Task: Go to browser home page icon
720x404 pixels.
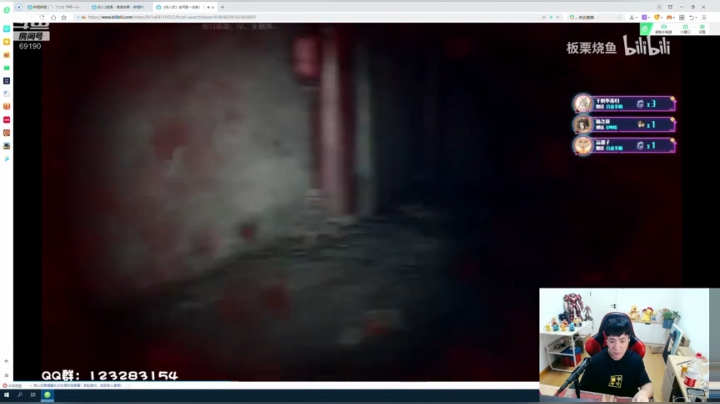Action: click(53, 17)
